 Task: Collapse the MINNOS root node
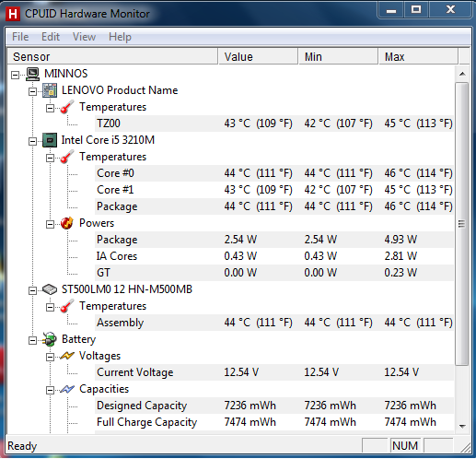click(x=15, y=75)
